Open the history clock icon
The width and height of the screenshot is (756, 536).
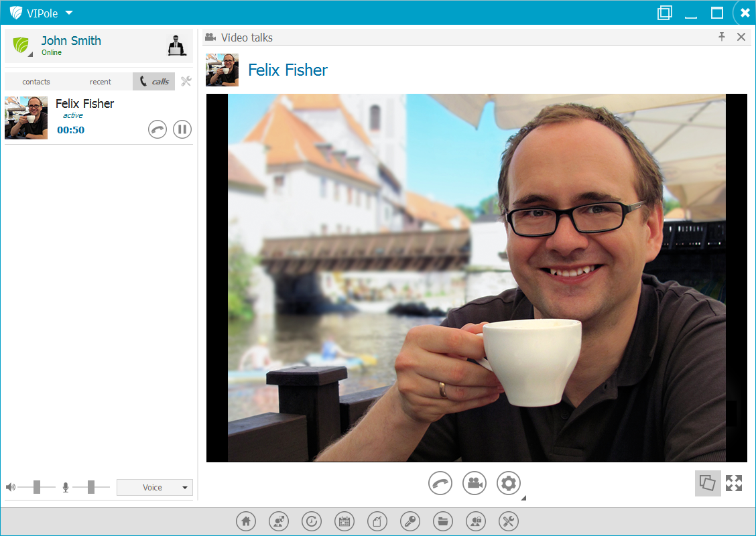coord(312,521)
